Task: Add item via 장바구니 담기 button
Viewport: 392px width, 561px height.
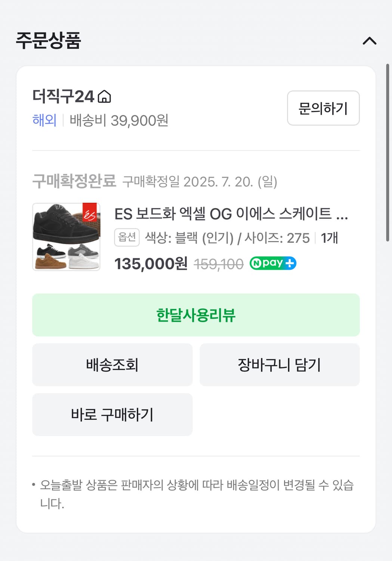Action: point(280,365)
